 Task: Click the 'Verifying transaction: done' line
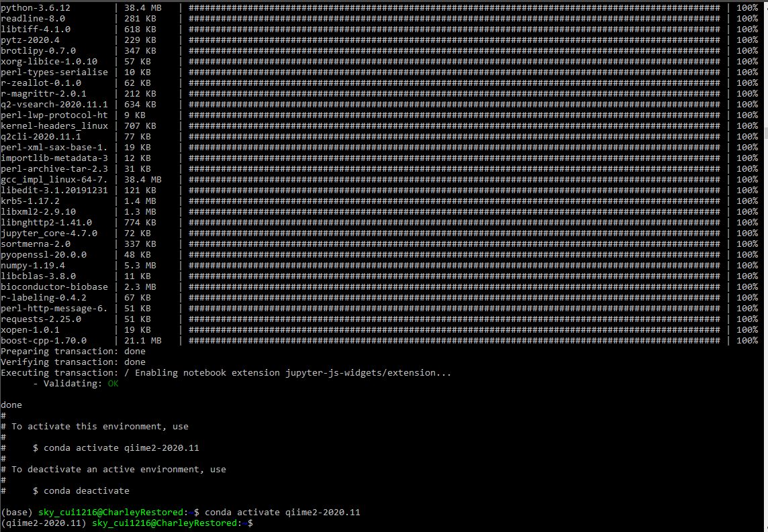pos(73,362)
